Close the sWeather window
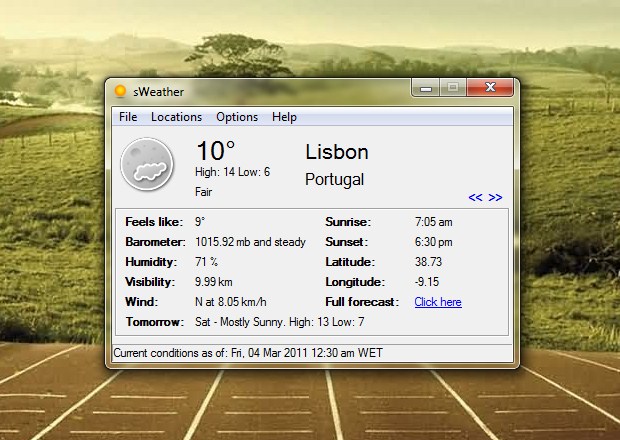This screenshot has width=620, height=440. (490, 87)
